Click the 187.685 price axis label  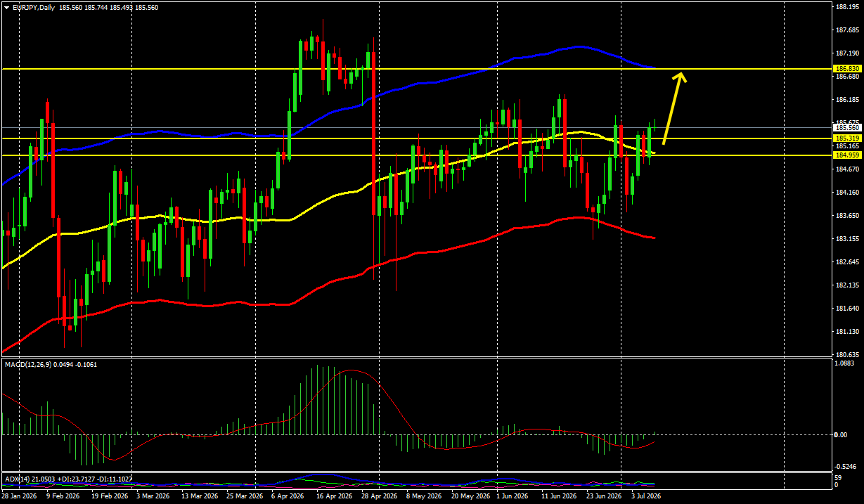(x=847, y=30)
